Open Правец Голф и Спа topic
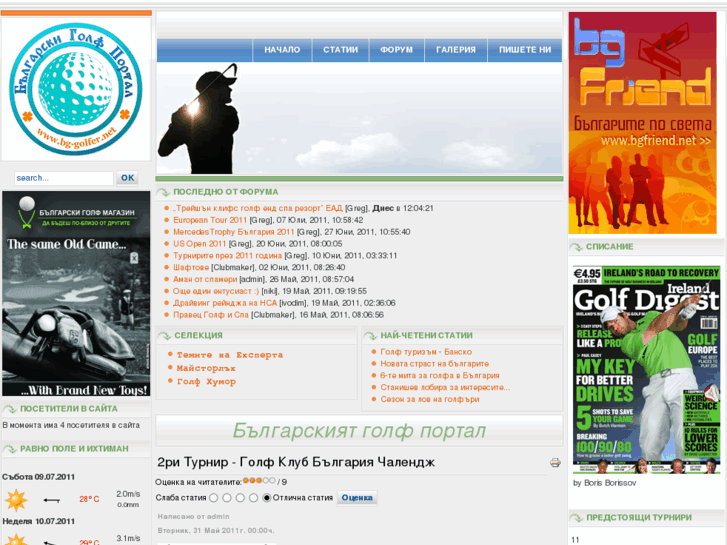The image size is (727, 545). click(211, 314)
